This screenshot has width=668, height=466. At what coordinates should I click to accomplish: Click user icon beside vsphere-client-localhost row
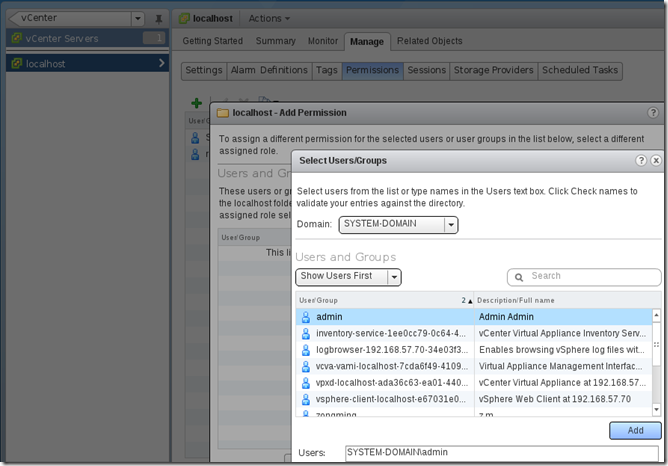tap(305, 400)
